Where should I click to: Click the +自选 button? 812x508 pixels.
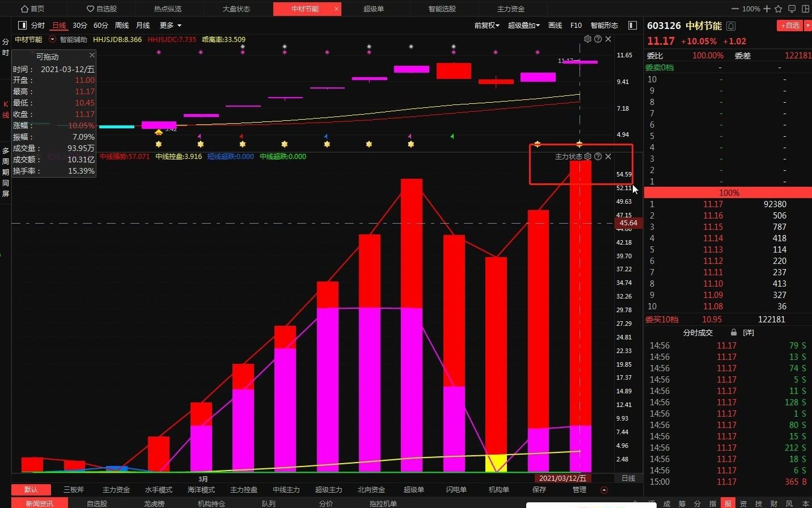[x=790, y=26]
